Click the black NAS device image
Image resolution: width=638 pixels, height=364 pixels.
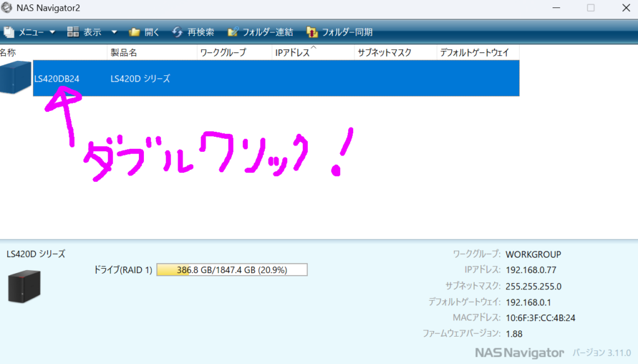[x=24, y=286]
